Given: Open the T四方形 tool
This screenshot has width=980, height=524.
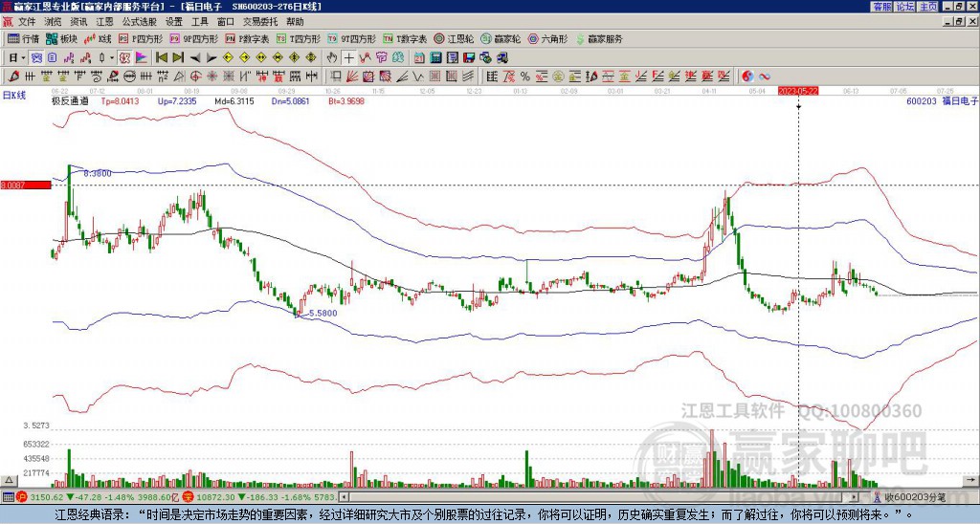Looking at the screenshot, I should (299, 38).
